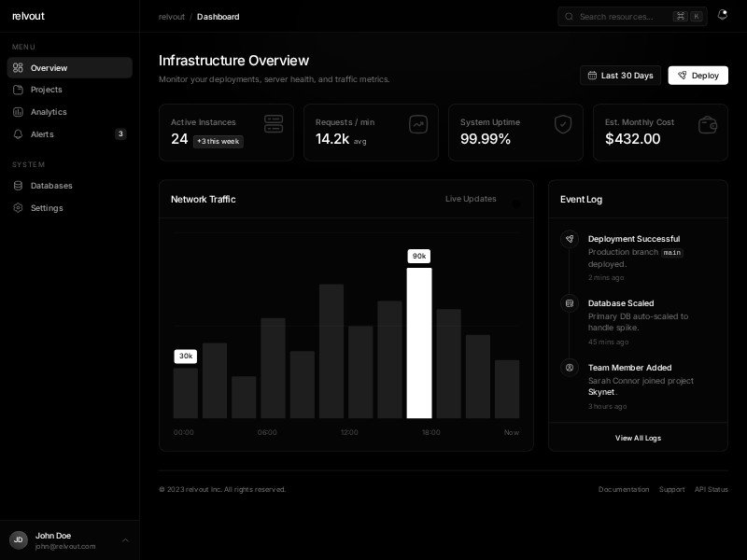Focus the Search resources field
The height and width of the screenshot is (560, 747).
point(623,17)
